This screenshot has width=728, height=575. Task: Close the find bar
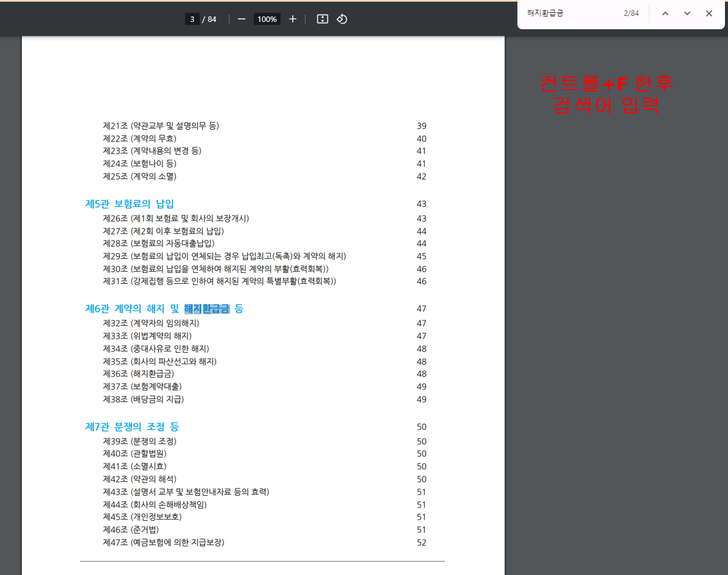tap(709, 13)
